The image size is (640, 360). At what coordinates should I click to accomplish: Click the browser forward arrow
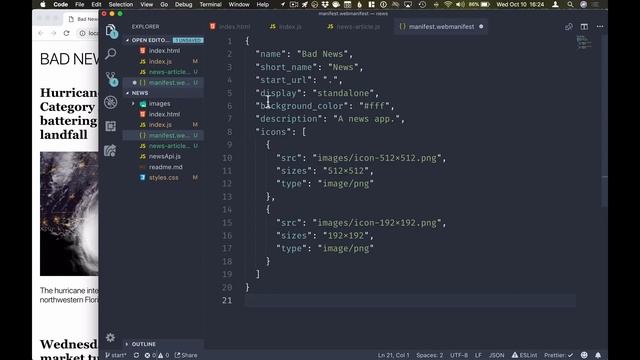point(53,33)
